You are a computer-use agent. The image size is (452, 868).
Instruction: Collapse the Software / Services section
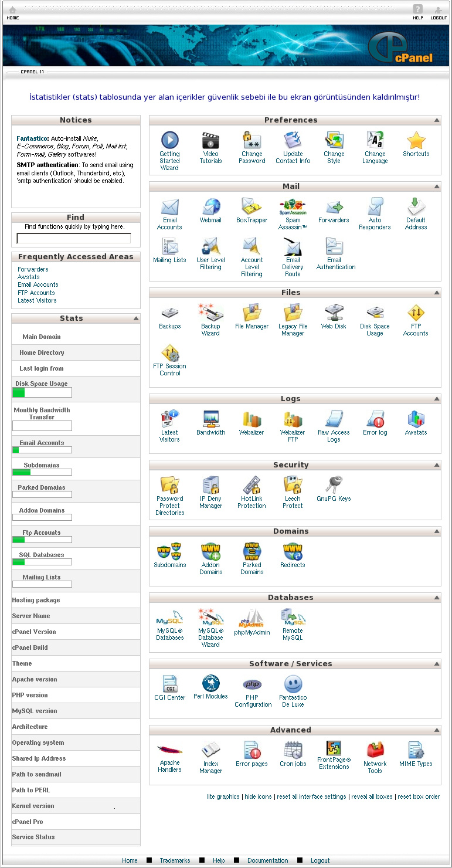point(437,664)
